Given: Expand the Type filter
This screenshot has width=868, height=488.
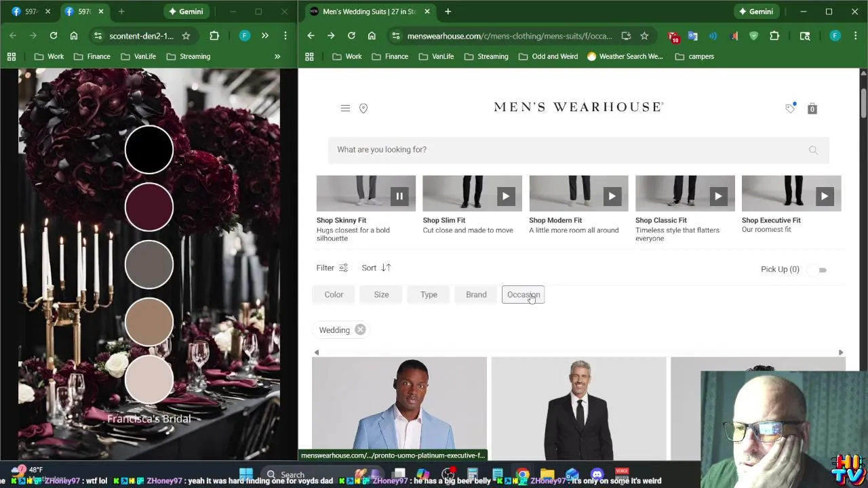Looking at the screenshot, I should pyautogui.click(x=429, y=295).
